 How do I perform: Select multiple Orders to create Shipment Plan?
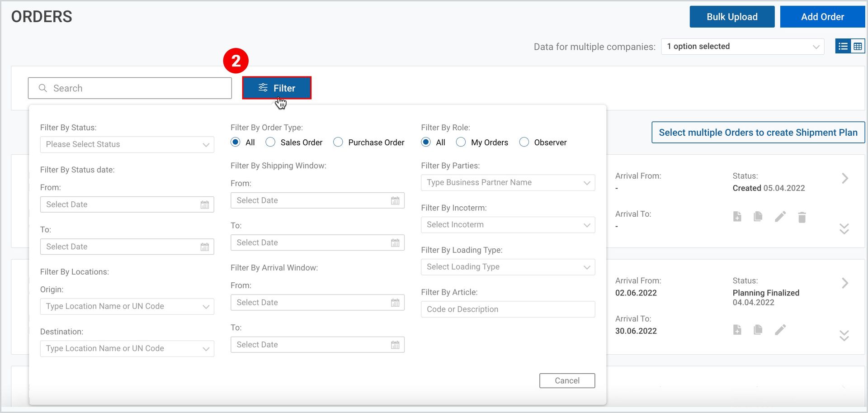coord(758,133)
